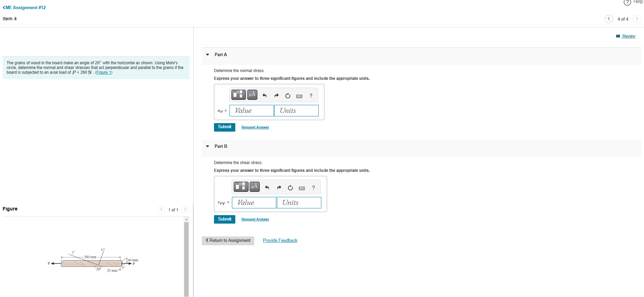Redo entry in Part A answer
This screenshot has width=644, height=297.
pos(276,96)
